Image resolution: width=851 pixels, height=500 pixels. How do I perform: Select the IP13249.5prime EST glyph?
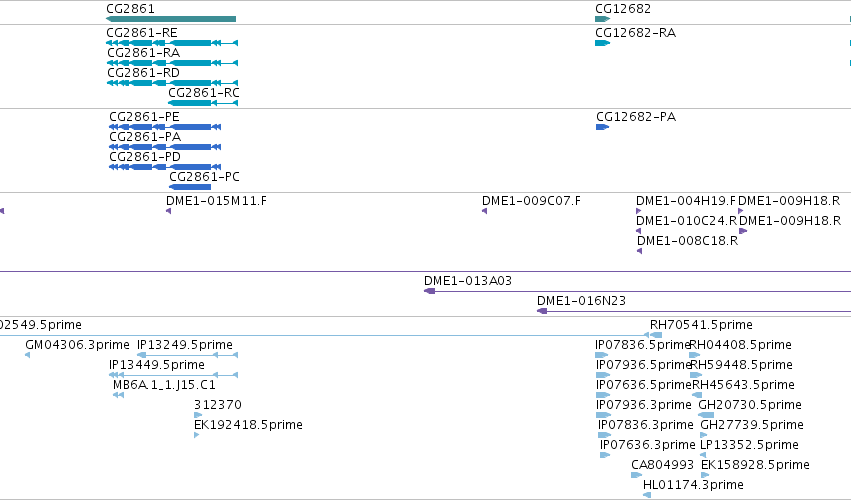187,355
